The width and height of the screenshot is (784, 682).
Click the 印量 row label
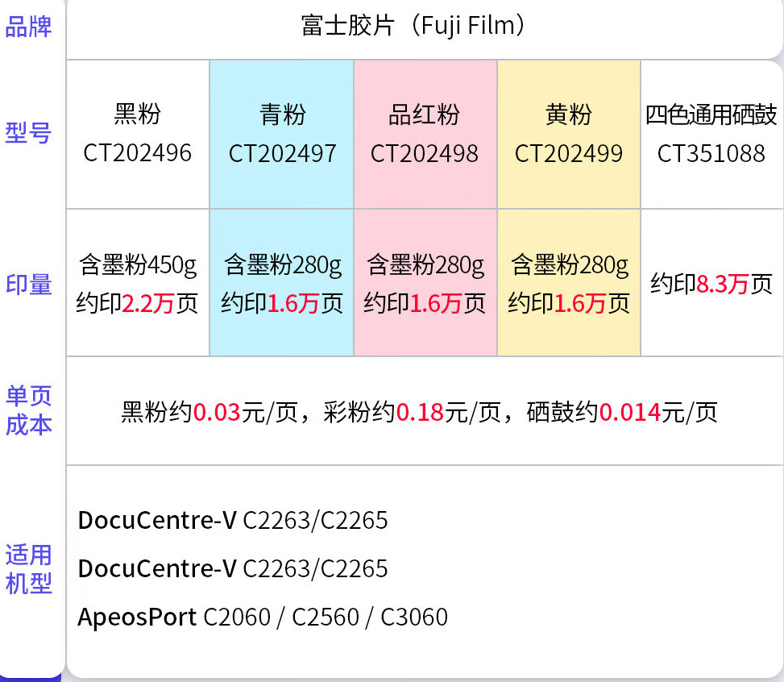point(29,285)
